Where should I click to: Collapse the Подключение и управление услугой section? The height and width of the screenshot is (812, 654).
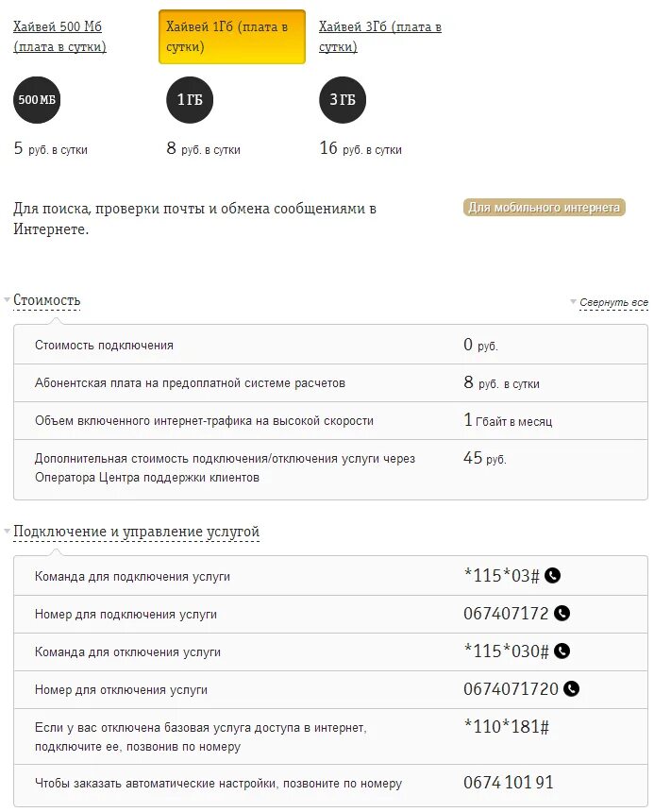[136, 533]
